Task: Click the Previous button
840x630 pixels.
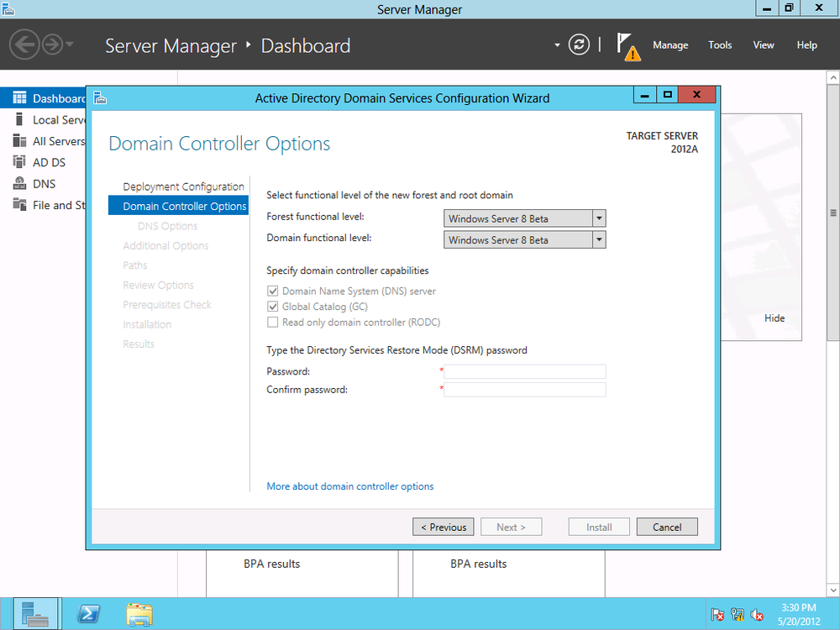Action: coord(443,527)
